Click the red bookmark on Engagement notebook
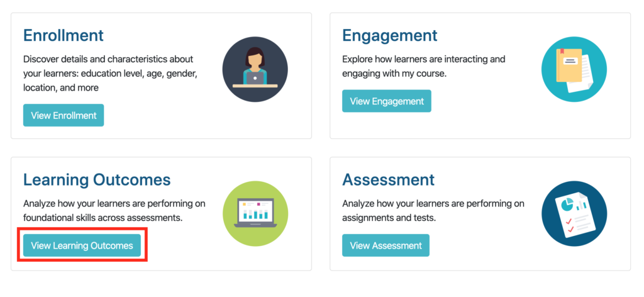This screenshot has height=297, width=644. [x=560, y=52]
